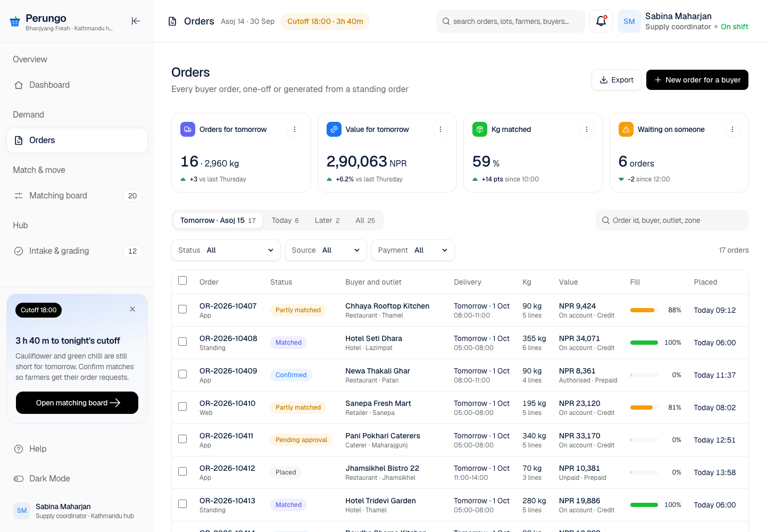
Task: Focus the Order id, buyer, outlet filter field
Action: pos(672,220)
